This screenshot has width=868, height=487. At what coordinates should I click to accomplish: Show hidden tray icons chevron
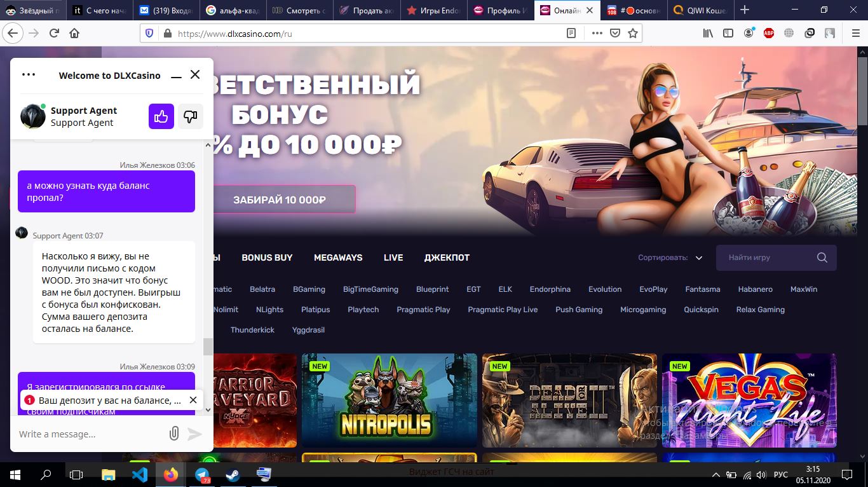pyautogui.click(x=716, y=474)
